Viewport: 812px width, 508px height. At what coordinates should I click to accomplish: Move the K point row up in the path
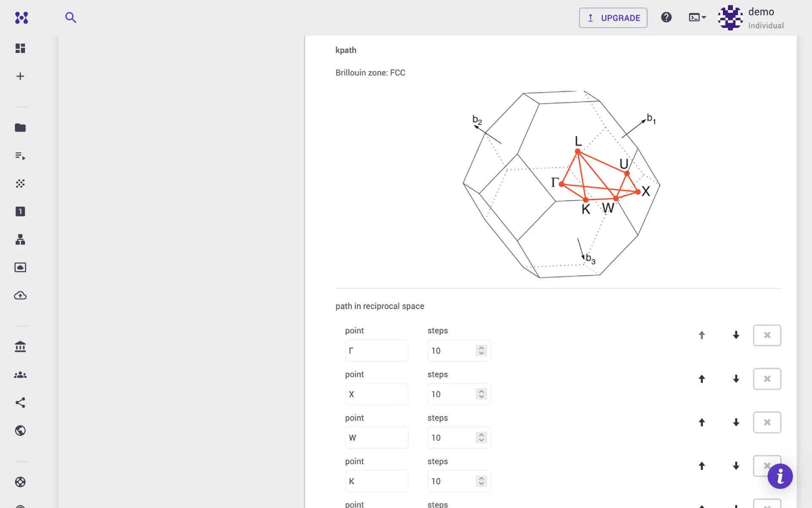702,466
